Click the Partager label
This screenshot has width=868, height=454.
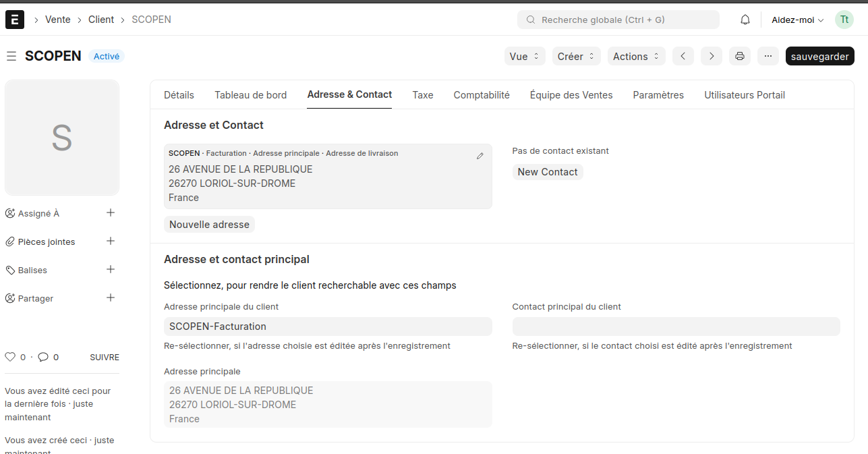coord(36,298)
